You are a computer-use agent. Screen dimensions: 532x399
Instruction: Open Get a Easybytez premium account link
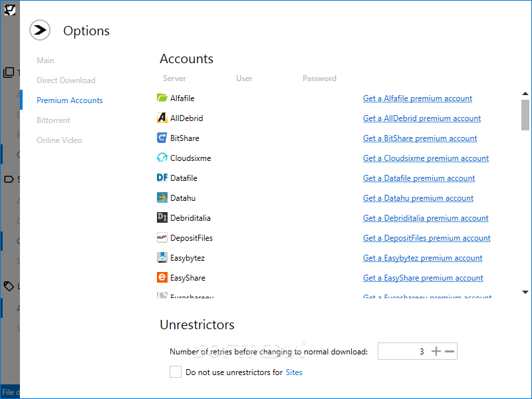422,258
